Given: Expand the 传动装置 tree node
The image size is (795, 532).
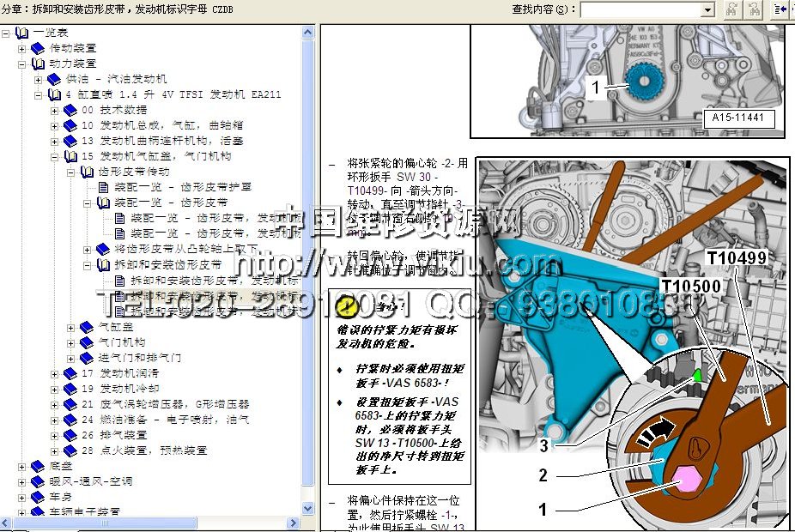Looking at the screenshot, I should pos(22,48).
